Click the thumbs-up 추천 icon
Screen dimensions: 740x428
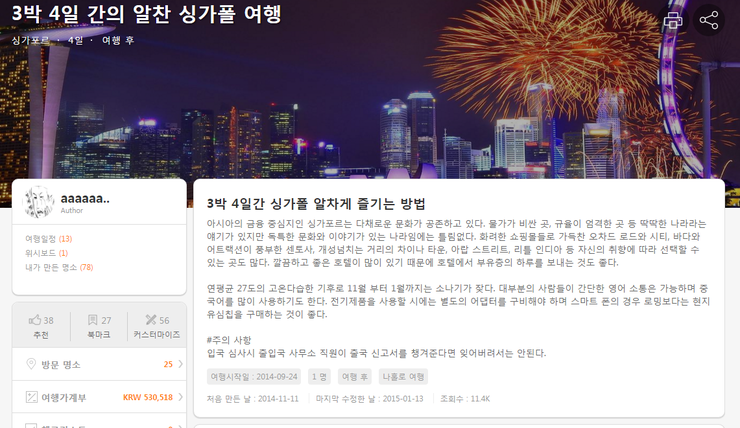(34, 320)
